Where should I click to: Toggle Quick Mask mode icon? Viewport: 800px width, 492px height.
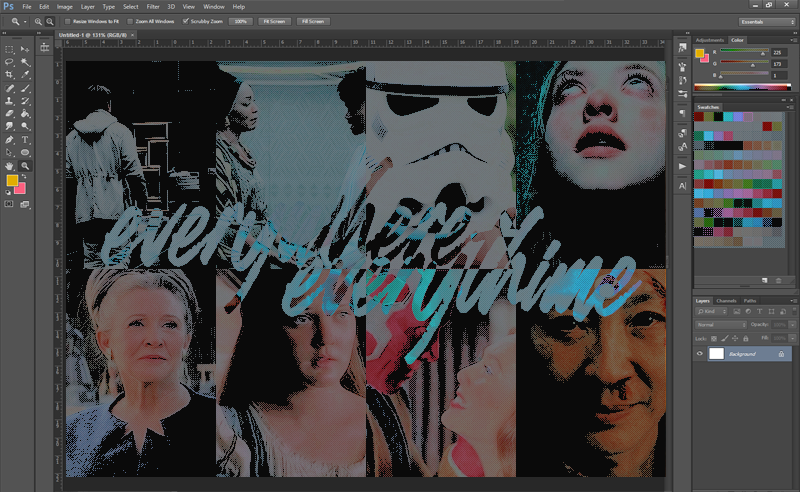9,204
